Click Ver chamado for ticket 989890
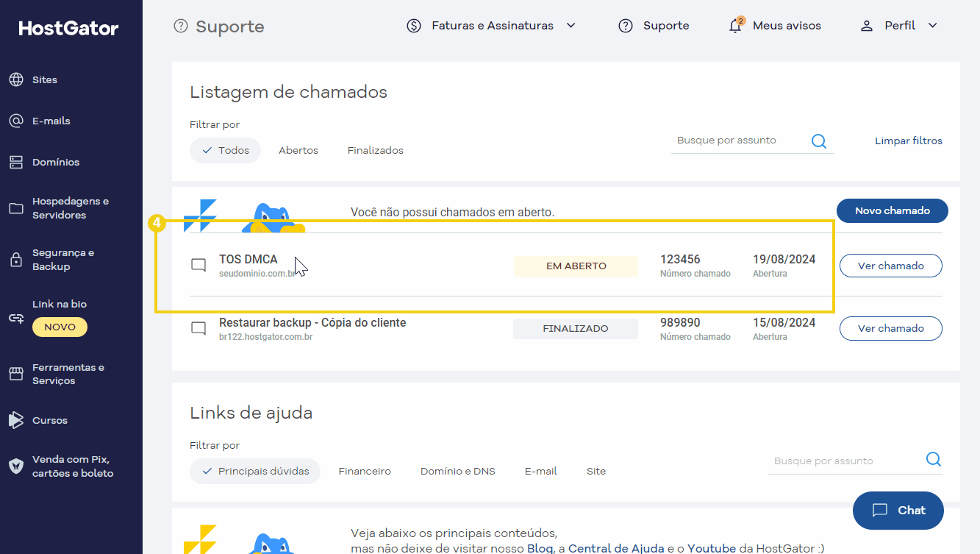Screen dimensions: 980x554 [891, 328]
